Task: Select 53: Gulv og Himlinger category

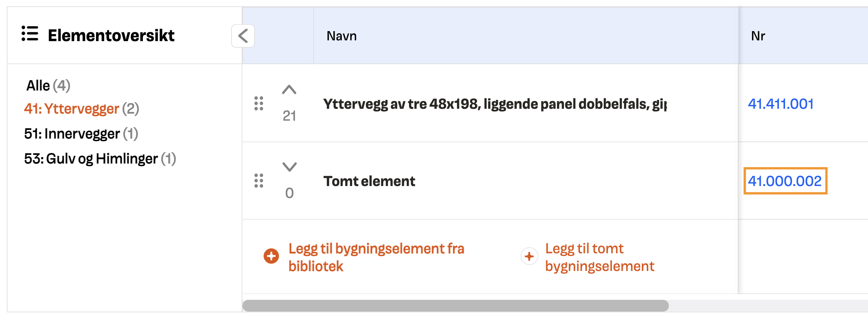Action: click(x=100, y=159)
